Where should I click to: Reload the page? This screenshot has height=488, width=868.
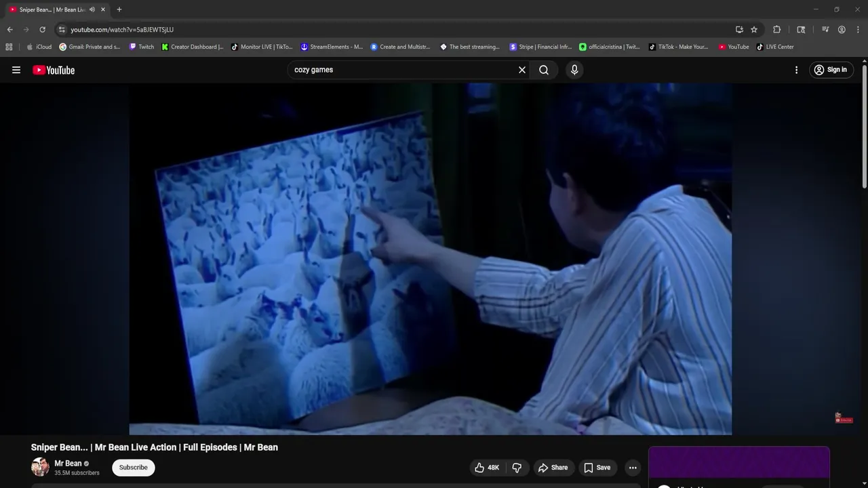coord(42,30)
